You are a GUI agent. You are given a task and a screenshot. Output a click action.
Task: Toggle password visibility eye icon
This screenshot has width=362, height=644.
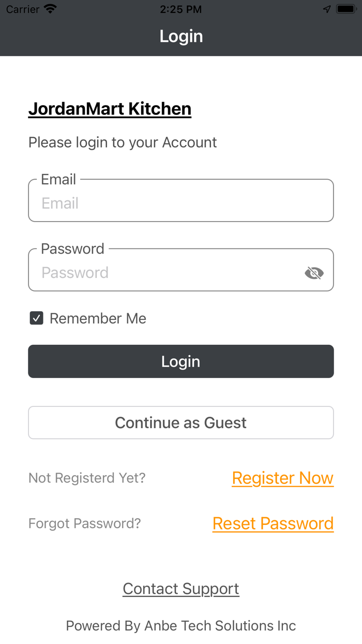click(x=314, y=272)
